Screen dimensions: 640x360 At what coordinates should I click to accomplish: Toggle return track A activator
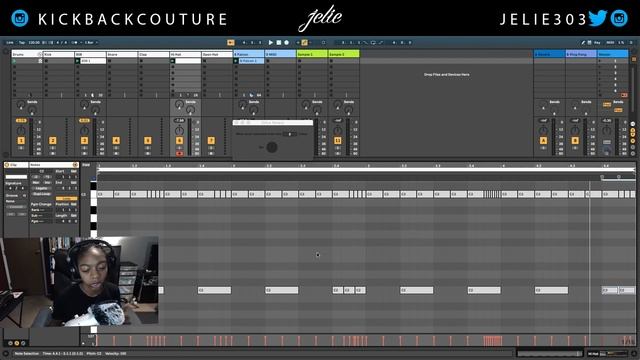(x=543, y=141)
